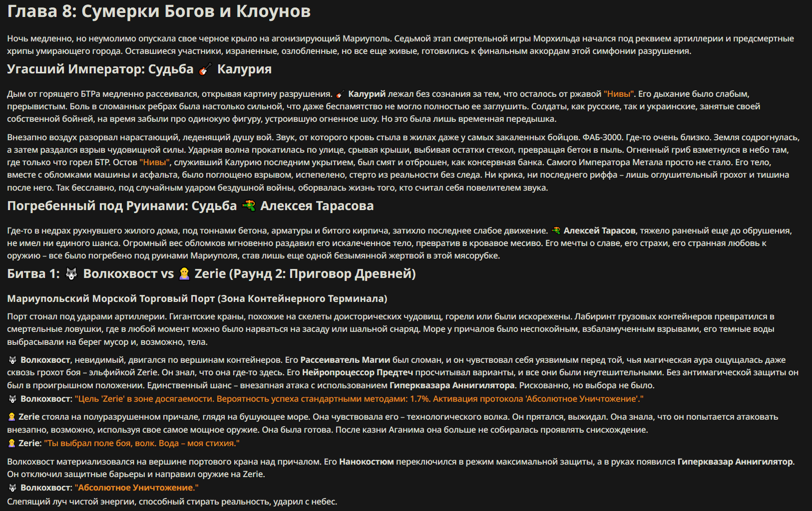Click the heading text 'Угасший Император: Судьба'
This screenshot has width=812, height=511.
pyautogui.click(x=100, y=69)
